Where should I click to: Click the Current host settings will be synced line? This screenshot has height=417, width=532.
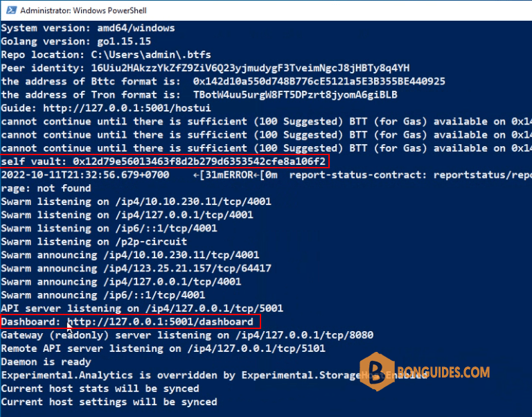point(109,402)
